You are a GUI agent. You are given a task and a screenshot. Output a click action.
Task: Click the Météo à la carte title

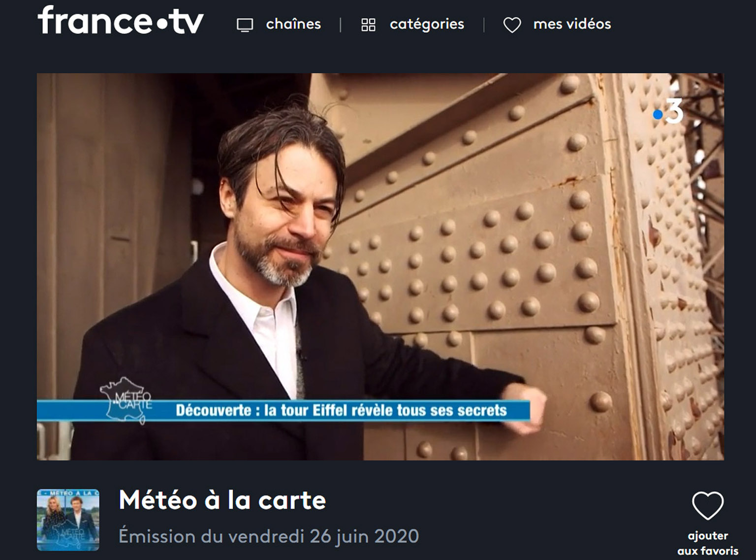(222, 500)
